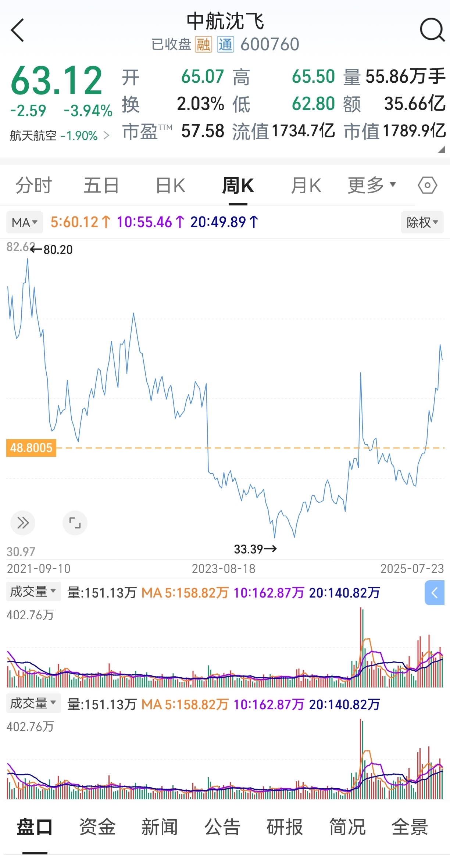The height and width of the screenshot is (868, 450).
Task: Tap the fullscreen landscape chart icon
Action: (75, 523)
